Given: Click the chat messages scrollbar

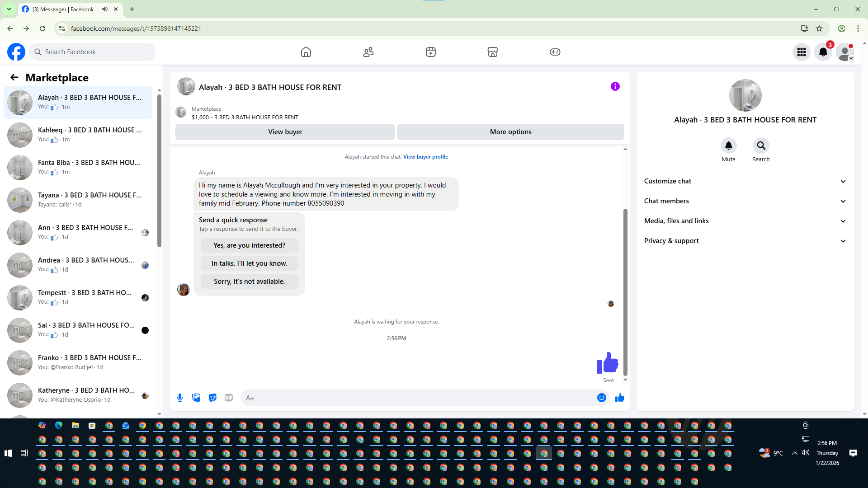Looking at the screenshot, I should click(x=626, y=292).
